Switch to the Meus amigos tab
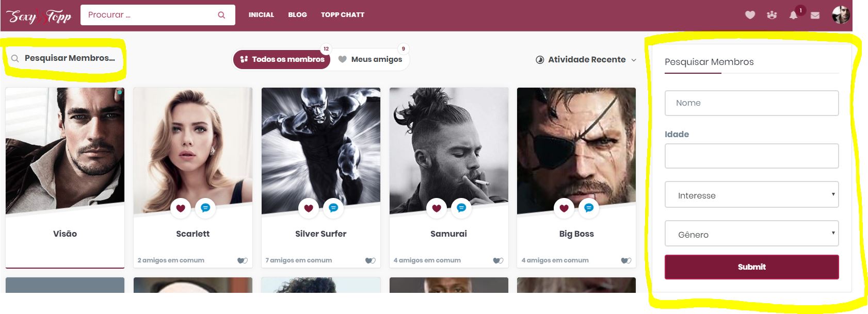 (x=371, y=59)
